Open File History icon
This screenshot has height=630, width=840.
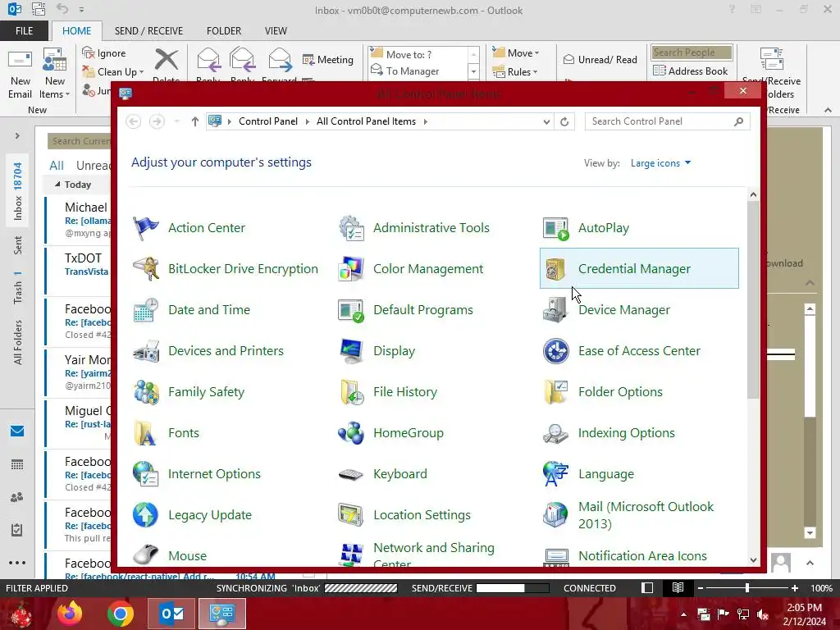351,392
